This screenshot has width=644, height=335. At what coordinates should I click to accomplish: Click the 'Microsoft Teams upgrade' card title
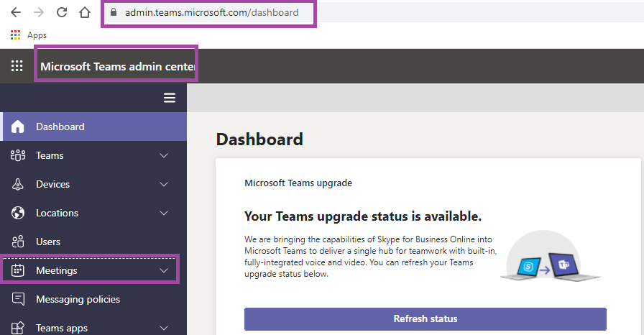coord(298,183)
